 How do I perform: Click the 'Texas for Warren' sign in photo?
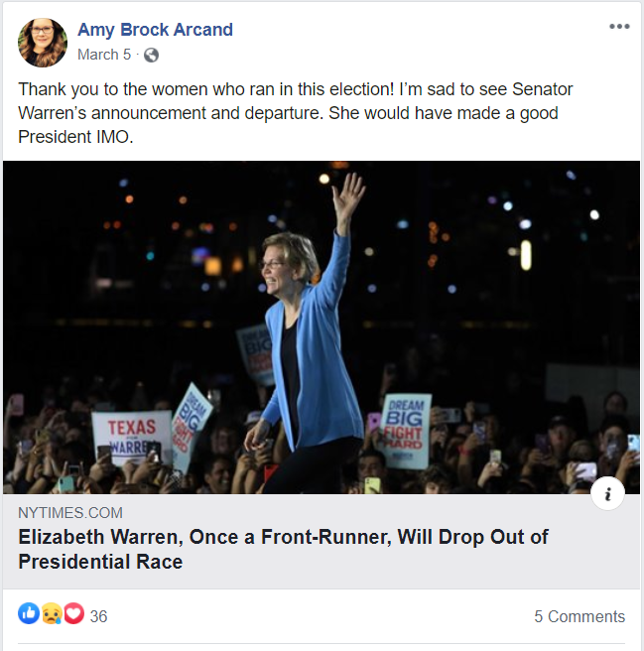[131, 436]
